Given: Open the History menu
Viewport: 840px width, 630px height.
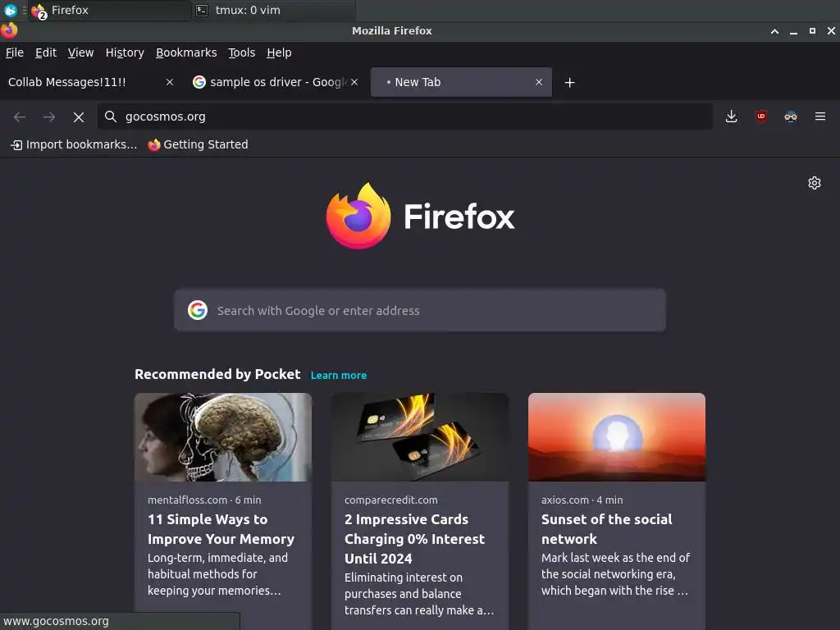Looking at the screenshot, I should point(125,52).
